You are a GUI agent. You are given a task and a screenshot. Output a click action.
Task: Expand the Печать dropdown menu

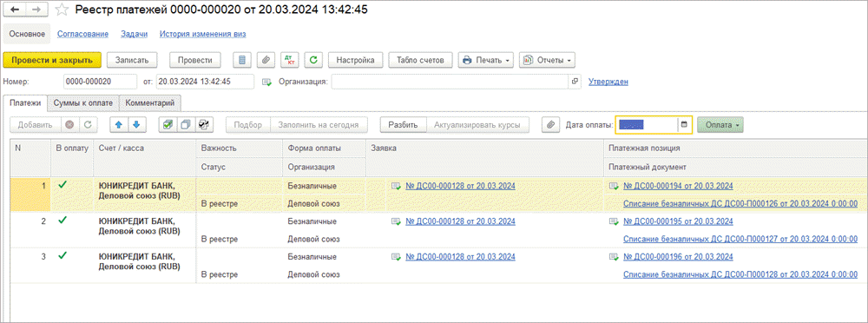[485, 60]
